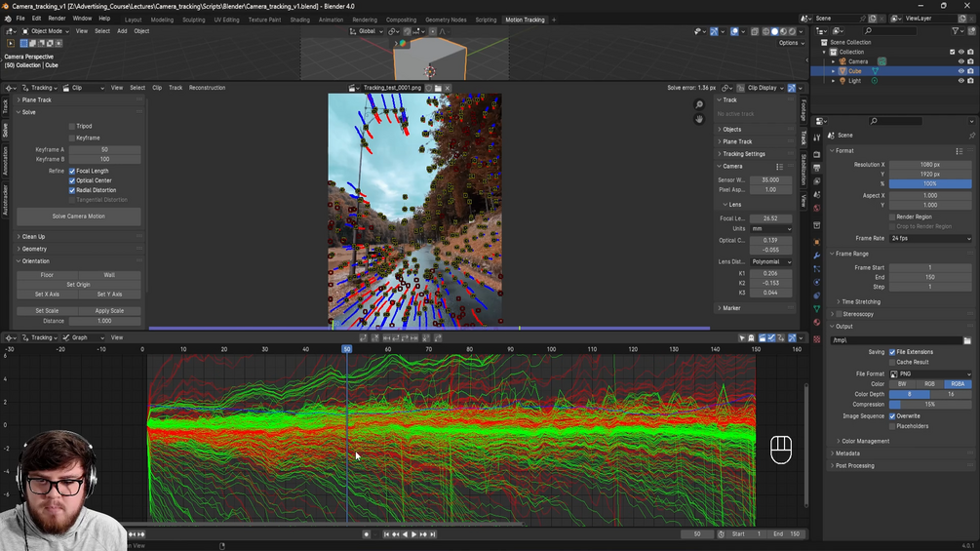Open the Reconstruction menu in clip editor

207,88
